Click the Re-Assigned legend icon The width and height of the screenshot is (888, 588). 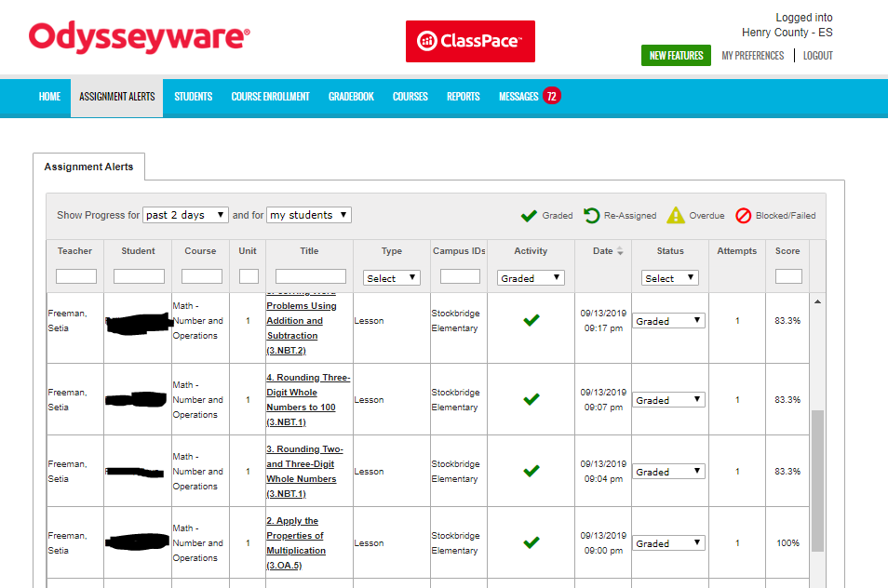592,216
